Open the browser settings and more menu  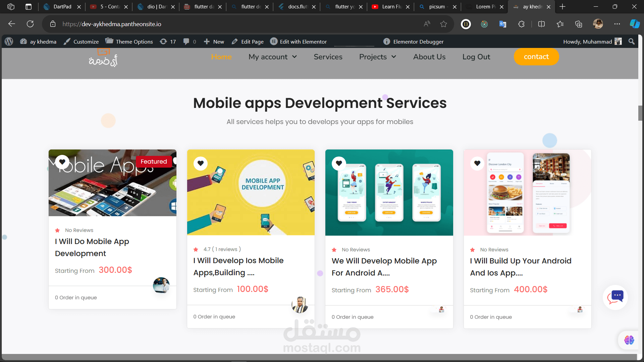[617, 24]
